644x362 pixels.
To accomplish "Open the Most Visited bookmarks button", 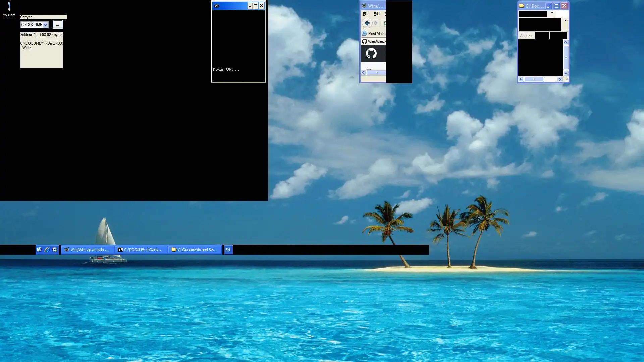I will tap(374, 34).
